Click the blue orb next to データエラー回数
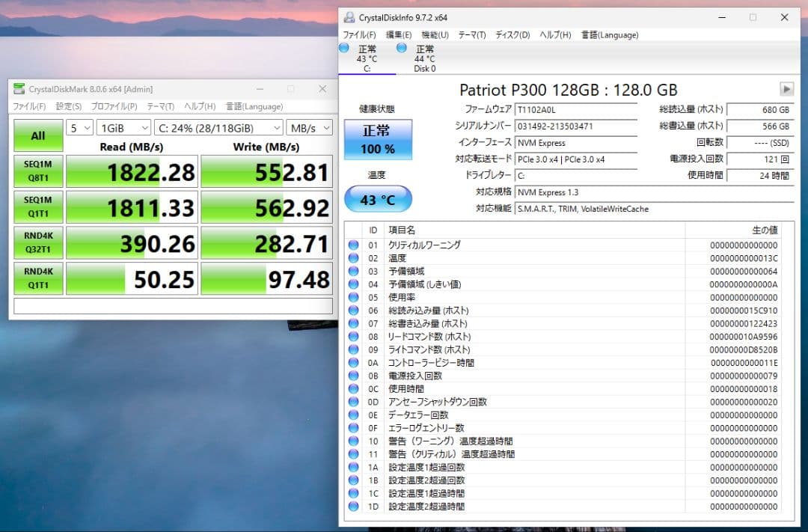This screenshot has width=808, height=532. pyautogui.click(x=352, y=415)
